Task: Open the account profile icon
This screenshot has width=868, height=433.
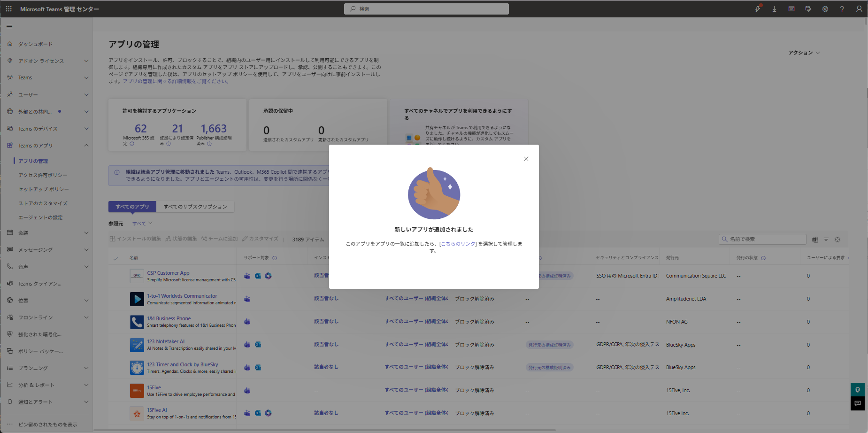Action: [x=859, y=9]
